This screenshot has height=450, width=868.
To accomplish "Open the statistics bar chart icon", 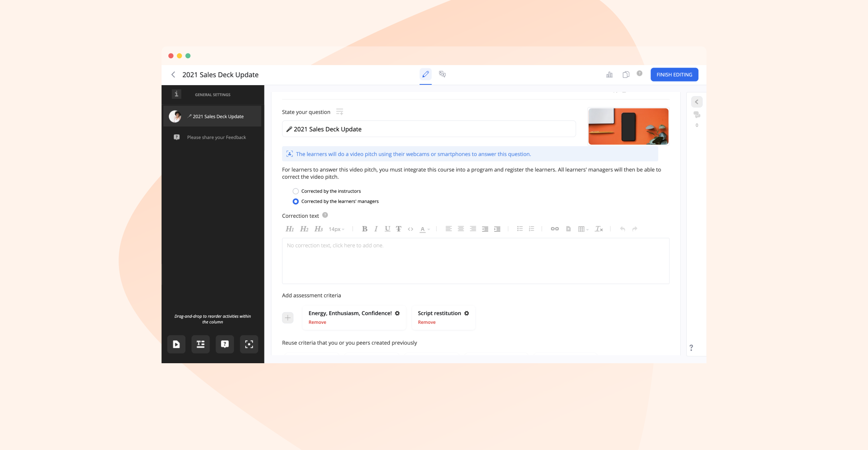I will point(609,75).
